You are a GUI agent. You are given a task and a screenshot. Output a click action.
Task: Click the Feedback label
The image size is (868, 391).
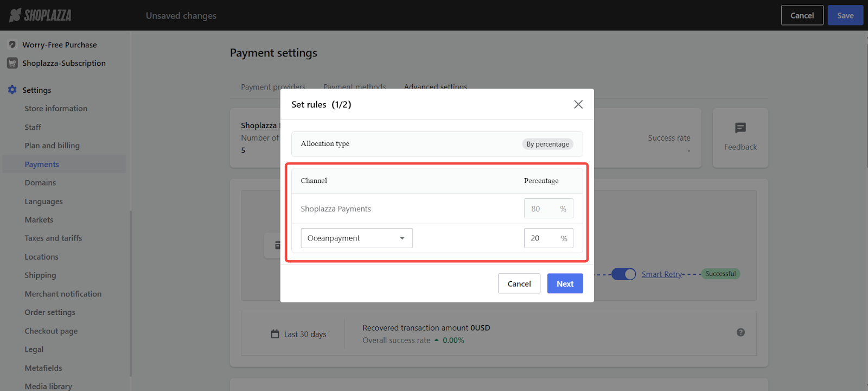tap(741, 147)
